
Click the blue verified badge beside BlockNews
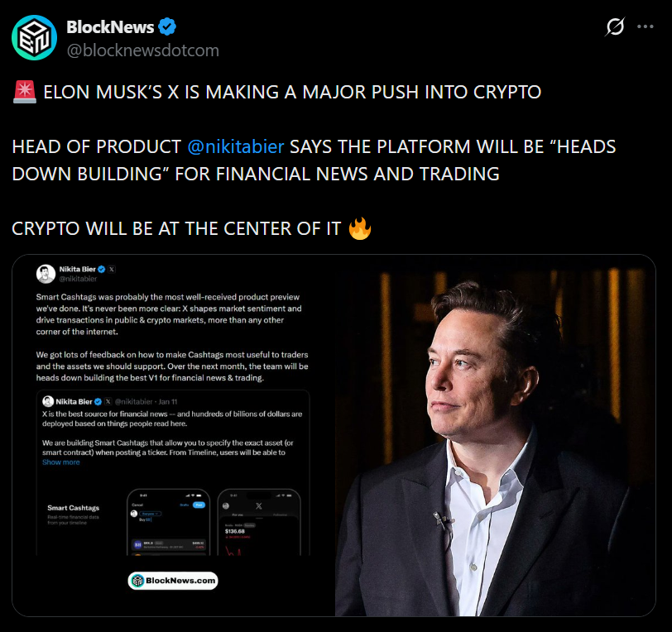[x=167, y=26]
